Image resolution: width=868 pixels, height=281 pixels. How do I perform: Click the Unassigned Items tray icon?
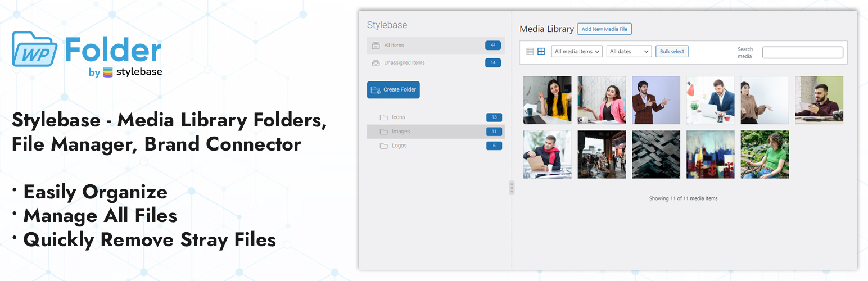point(376,63)
